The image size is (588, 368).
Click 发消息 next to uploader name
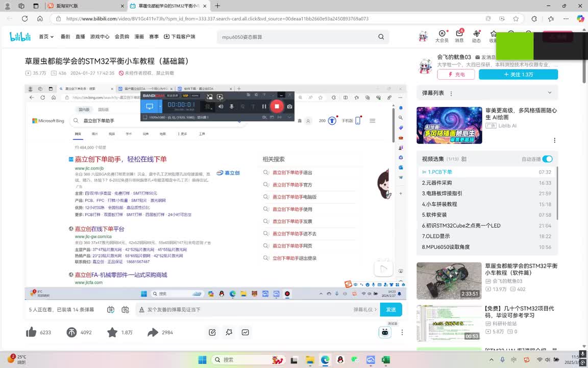[485, 57]
